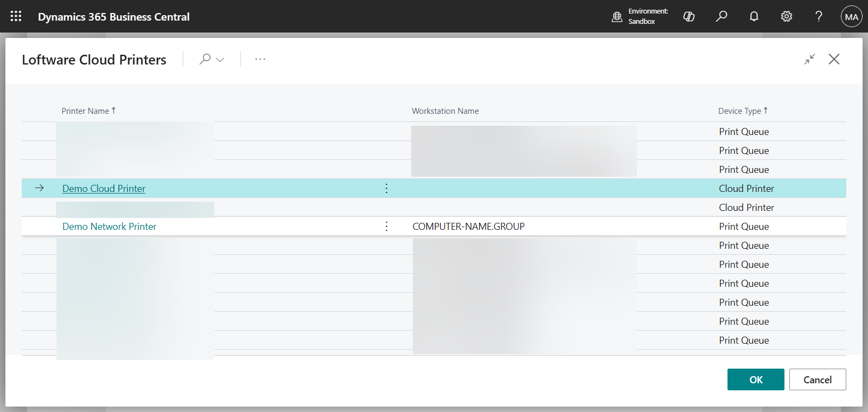Close the Loftware Cloud Printers dialog
868x412 pixels.
[x=834, y=59]
